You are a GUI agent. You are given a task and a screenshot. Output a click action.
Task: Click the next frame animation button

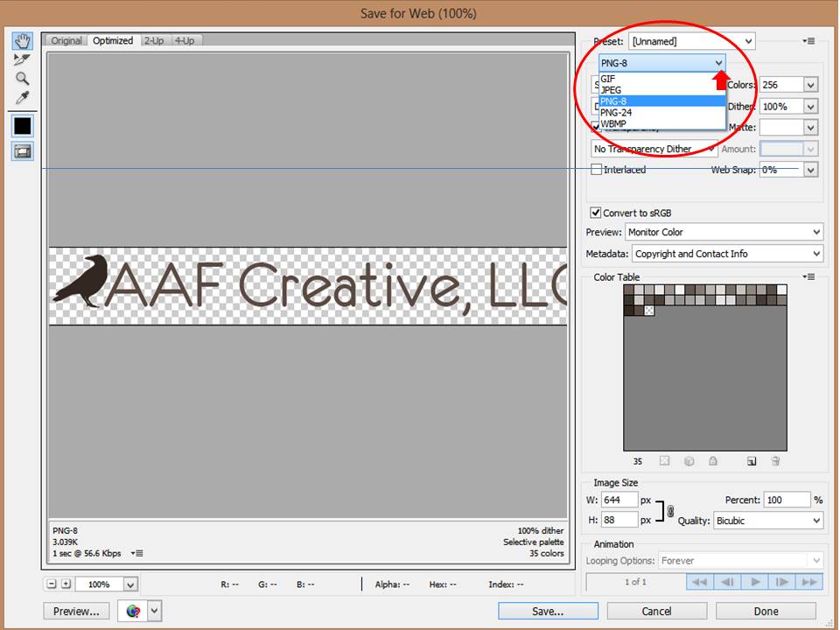(x=782, y=582)
